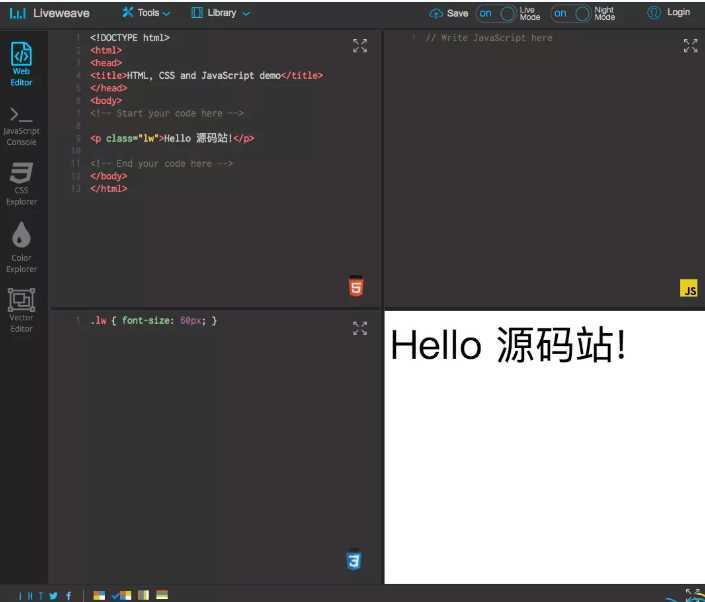Click the closing </html> tag line
705x602 pixels.
click(108, 189)
